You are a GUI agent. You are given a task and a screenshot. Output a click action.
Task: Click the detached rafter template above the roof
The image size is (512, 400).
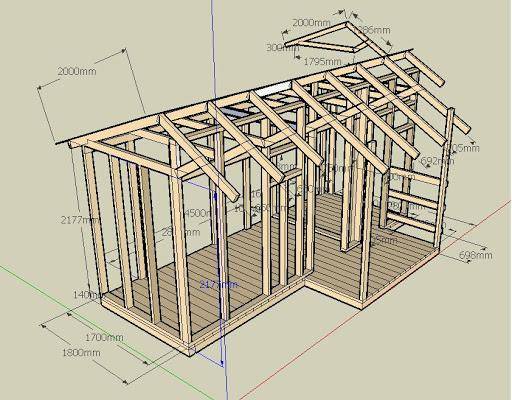tap(327, 37)
